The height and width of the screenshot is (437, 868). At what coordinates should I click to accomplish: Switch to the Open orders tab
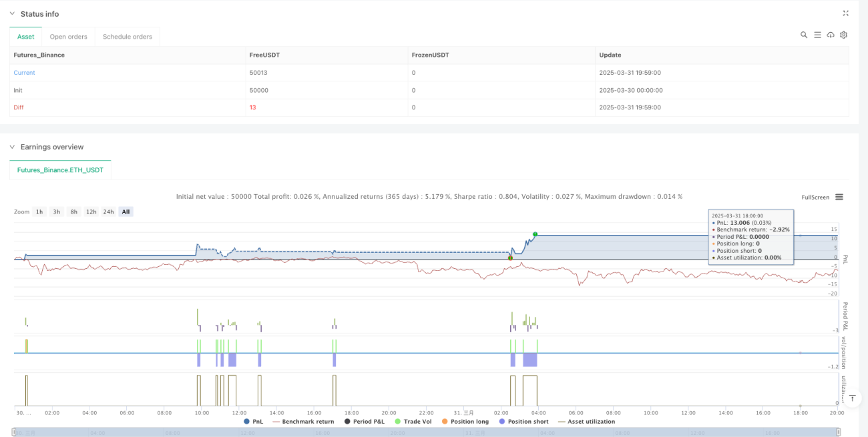(69, 37)
